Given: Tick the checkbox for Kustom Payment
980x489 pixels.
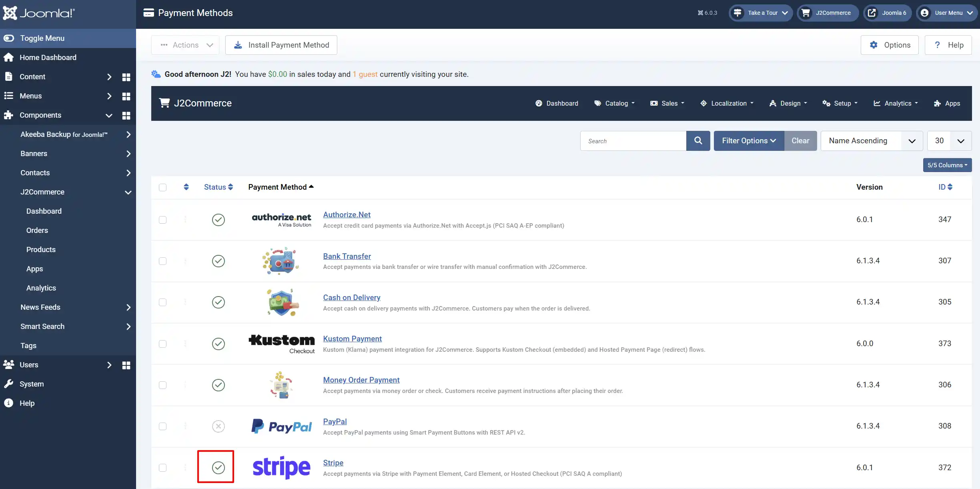Looking at the screenshot, I should pos(162,344).
